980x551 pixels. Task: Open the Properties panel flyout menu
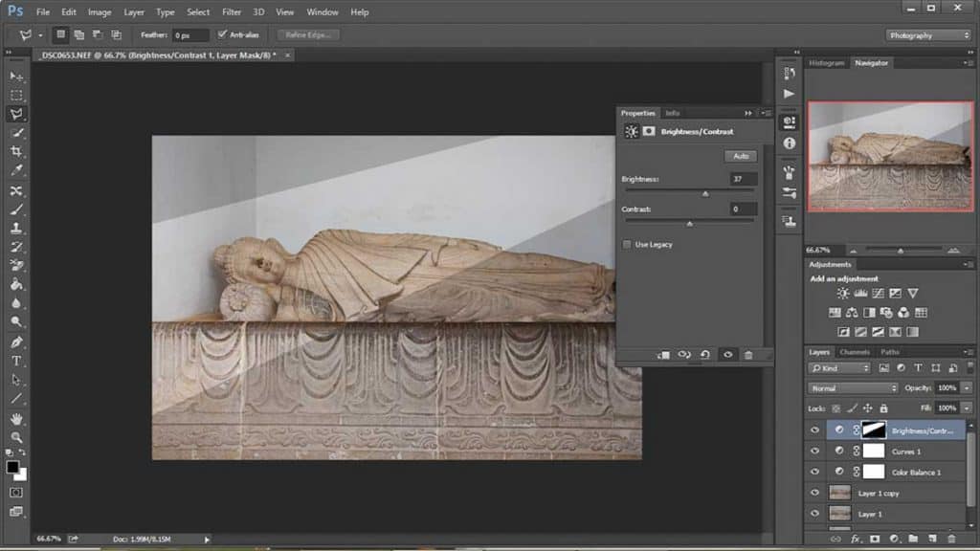click(x=766, y=113)
